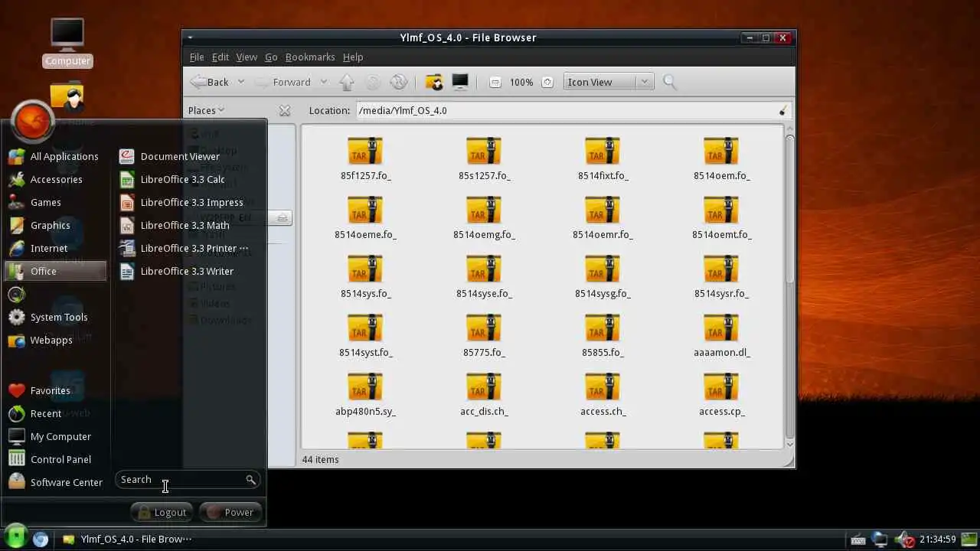This screenshot has height=551, width=980.
Task: Open the Icon View mode dropdown
Action: (x=609, y=82)
